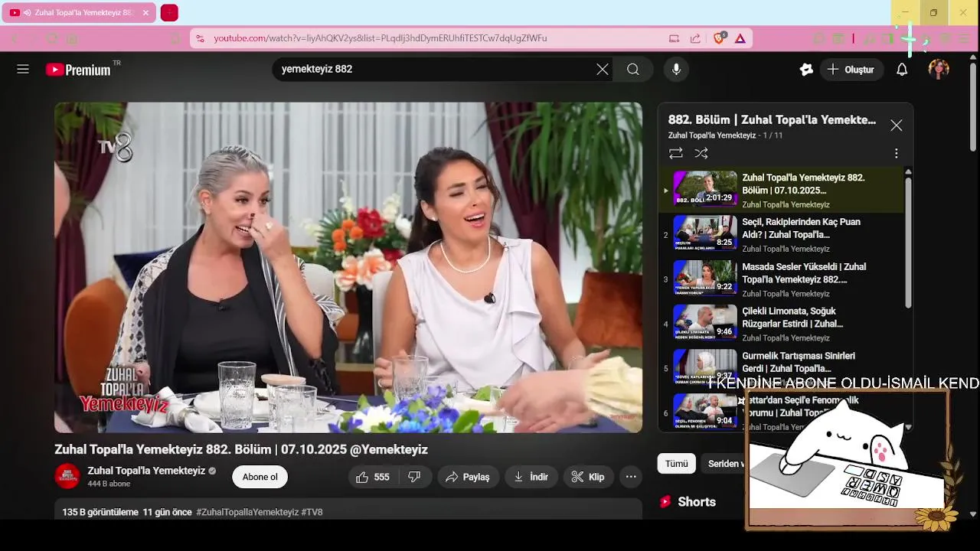Click the #TV8 hashtag
Viewport: 980px width, 551px height.
(312, 512)
